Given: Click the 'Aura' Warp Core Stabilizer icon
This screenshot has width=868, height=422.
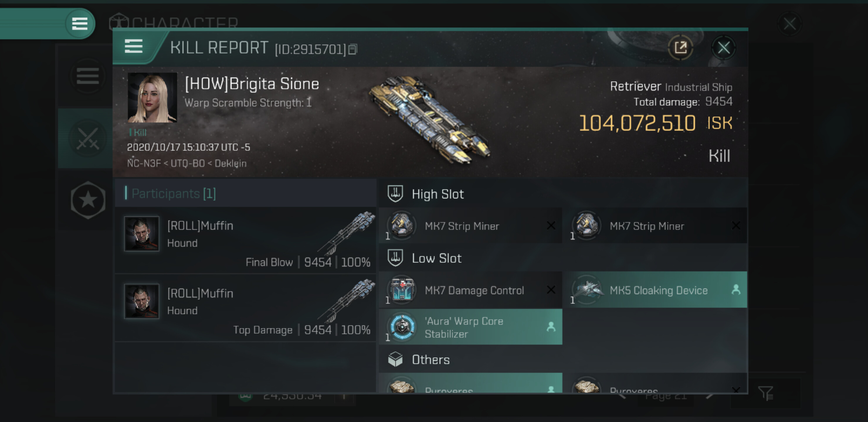Looking at the screenshot, I should point(402,327).
